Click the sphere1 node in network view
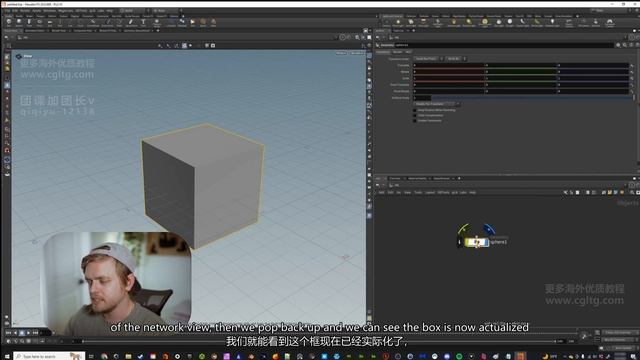640x360 pixels. pyautogui.click(x=477, y=243)
